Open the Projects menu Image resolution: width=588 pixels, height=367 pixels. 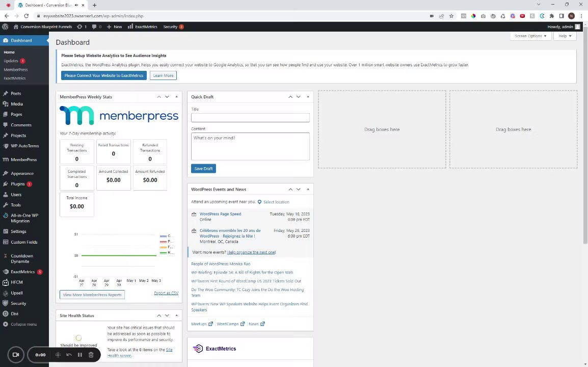18,136
